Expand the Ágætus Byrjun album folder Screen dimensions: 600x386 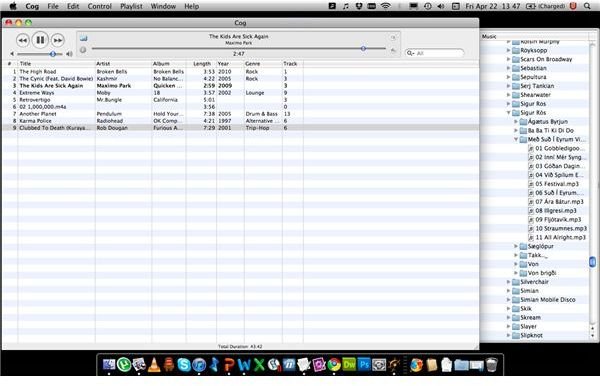(x=516, y=122)
